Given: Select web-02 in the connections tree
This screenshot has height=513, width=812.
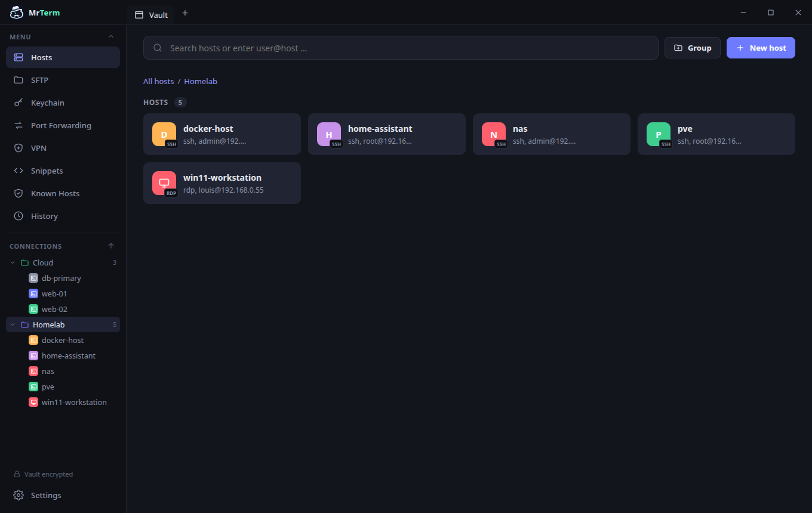Looking at the screenshot, I should point(63,309).
